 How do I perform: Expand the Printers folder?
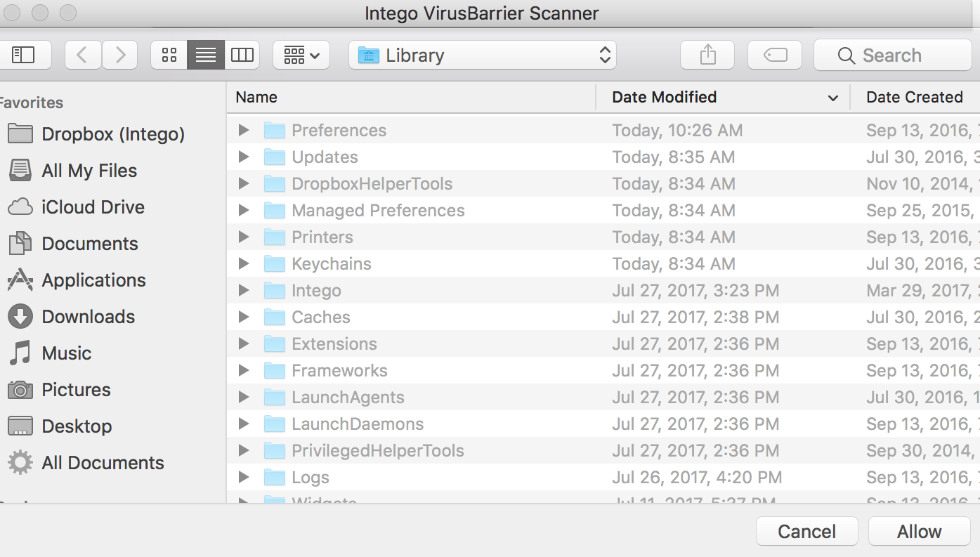coord(244,237)
